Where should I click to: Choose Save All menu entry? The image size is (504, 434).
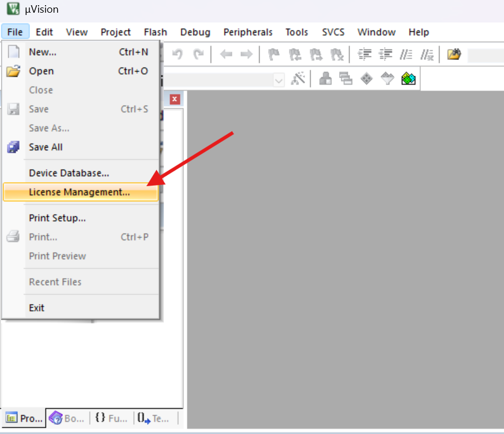81,147
